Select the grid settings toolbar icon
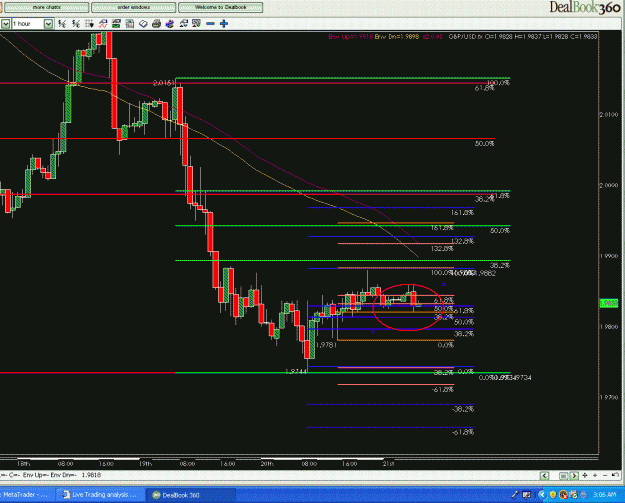 pyautogui.click(x=89, y=24)
